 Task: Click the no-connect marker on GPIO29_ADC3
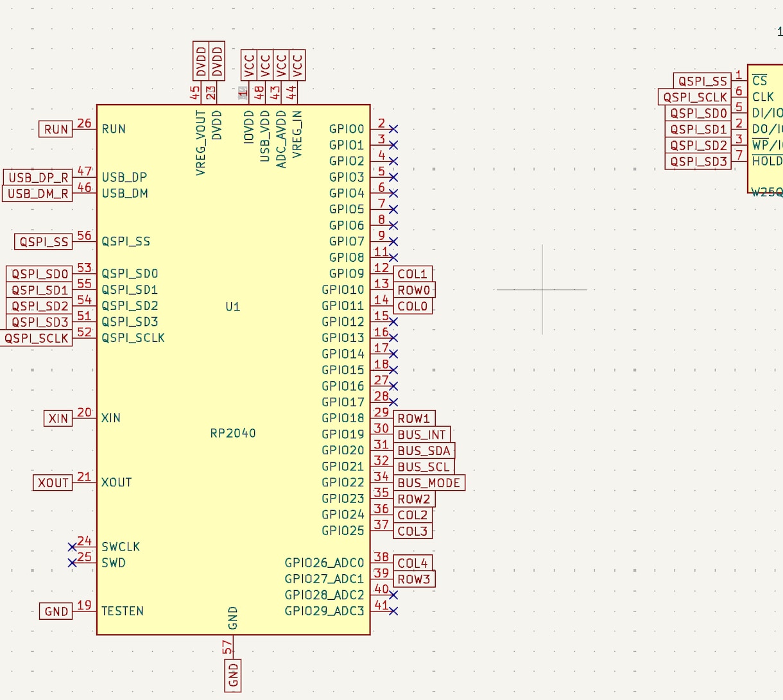pyautogui.click(x=393, y=611)
